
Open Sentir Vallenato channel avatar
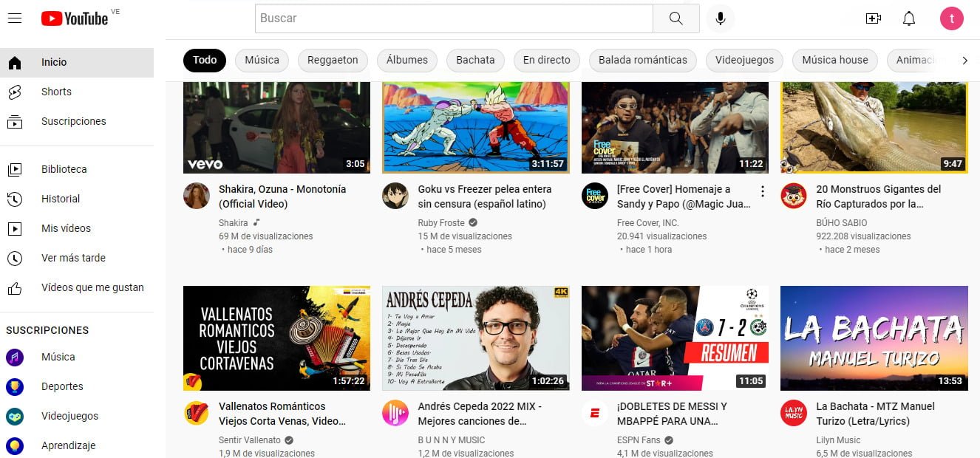(x=197, y=413)
